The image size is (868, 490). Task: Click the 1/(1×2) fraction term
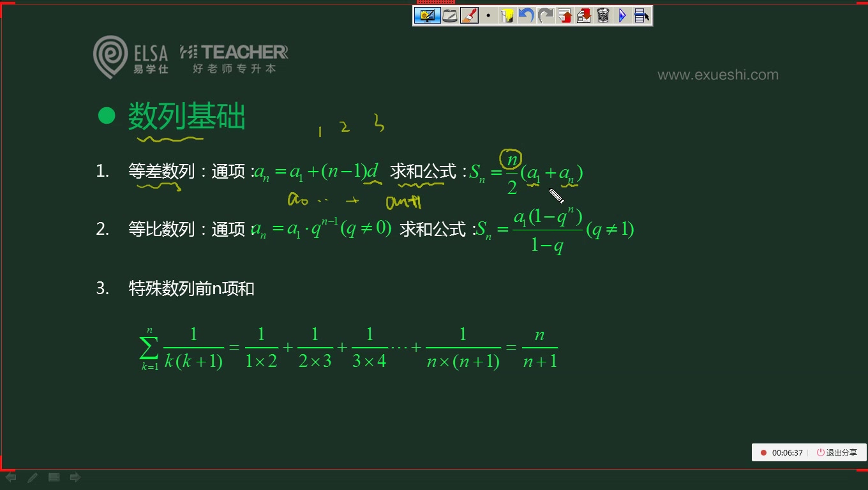[x=261, y=348]
